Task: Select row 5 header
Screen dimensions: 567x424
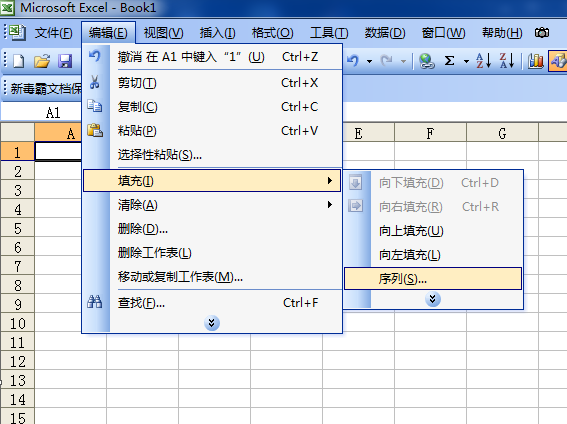Action: pos(17,228)
